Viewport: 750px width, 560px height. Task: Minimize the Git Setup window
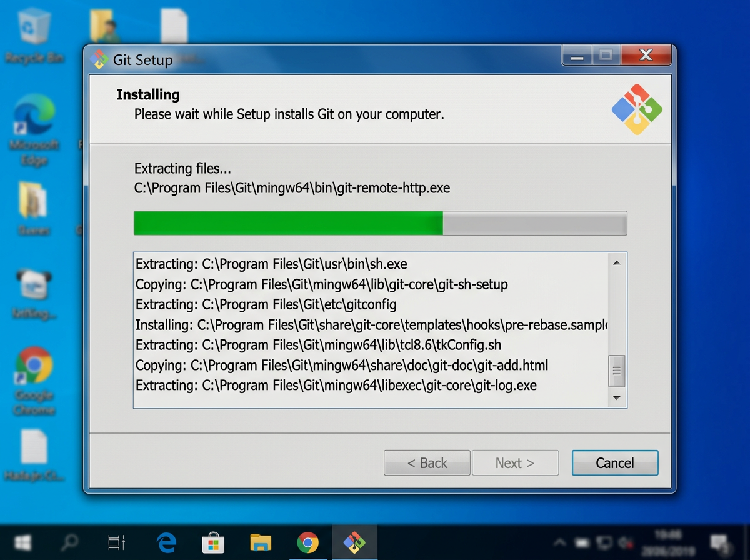[577, 56]
